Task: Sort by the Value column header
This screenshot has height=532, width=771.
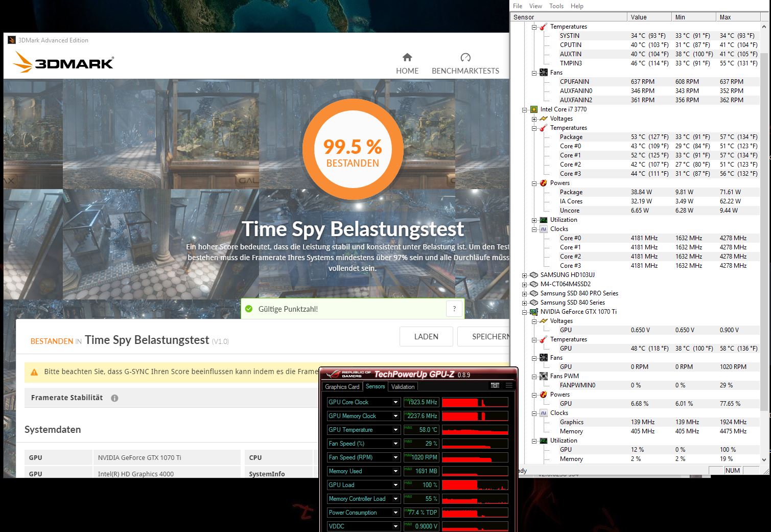Action: click(649, 17)
